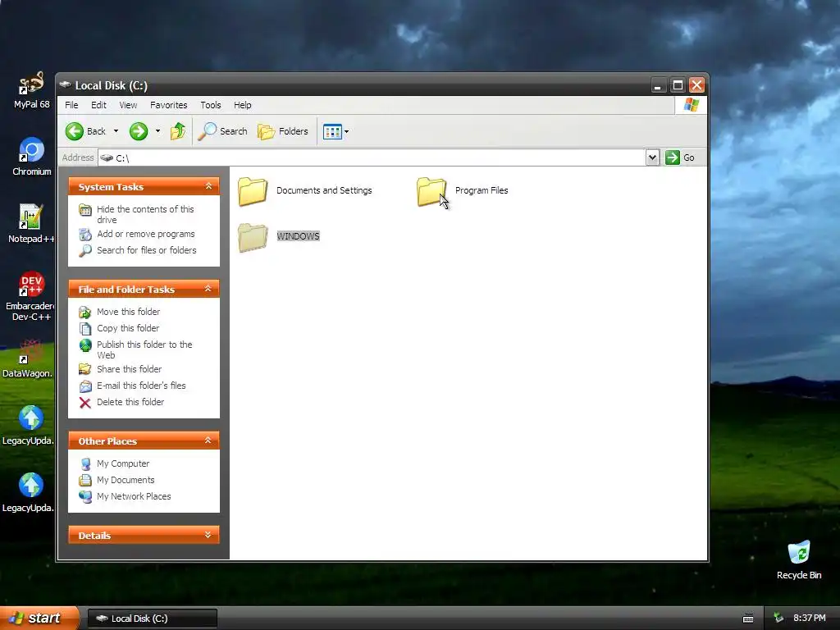Open the Start menu button
Viewport: 840px width, 630px height.
[39, 618]
